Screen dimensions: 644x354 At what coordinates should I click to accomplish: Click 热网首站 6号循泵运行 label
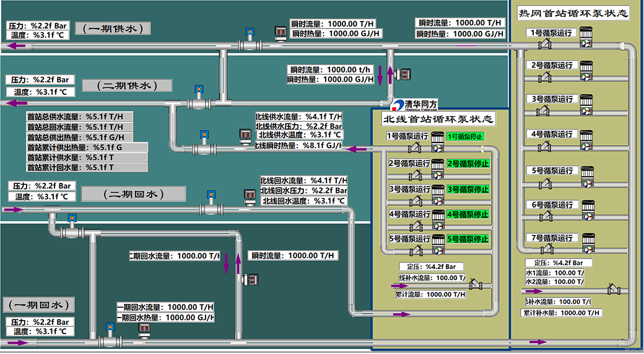point(552,205)
